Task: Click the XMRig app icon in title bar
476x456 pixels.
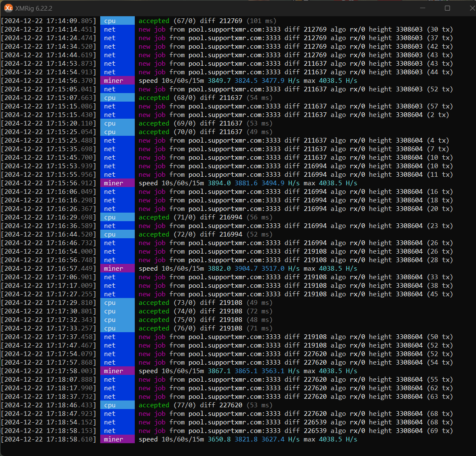Action: pyautogui.click(x=9, y=8)
